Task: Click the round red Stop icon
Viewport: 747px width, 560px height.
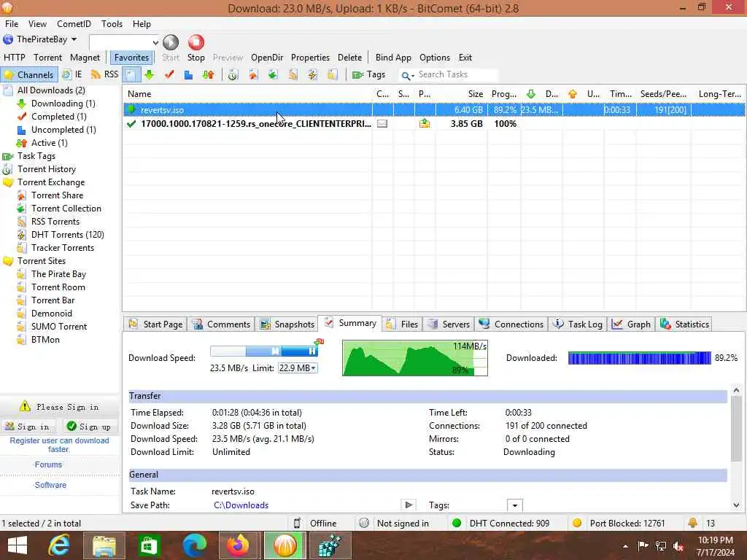Action: [x=196, y=42]
